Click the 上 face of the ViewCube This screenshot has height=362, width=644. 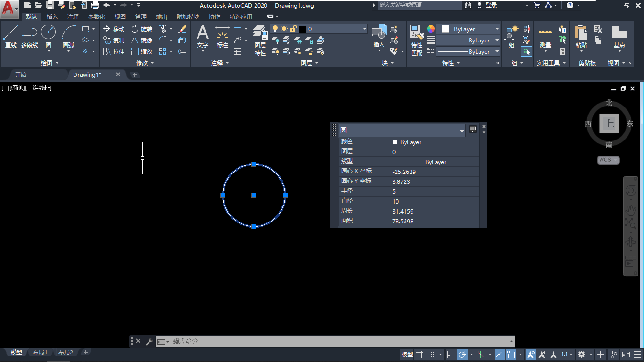coord(609,123)
